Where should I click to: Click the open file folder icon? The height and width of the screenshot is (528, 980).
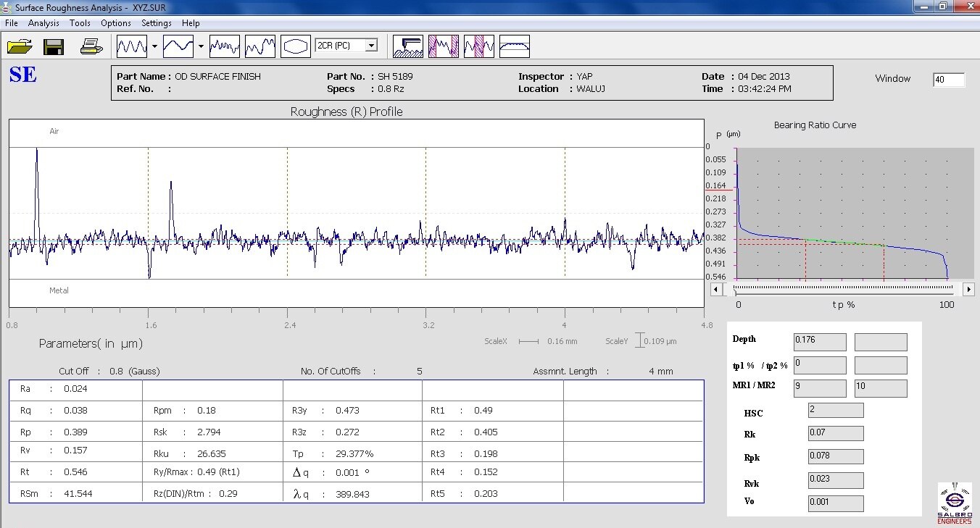tap(19, 47)
